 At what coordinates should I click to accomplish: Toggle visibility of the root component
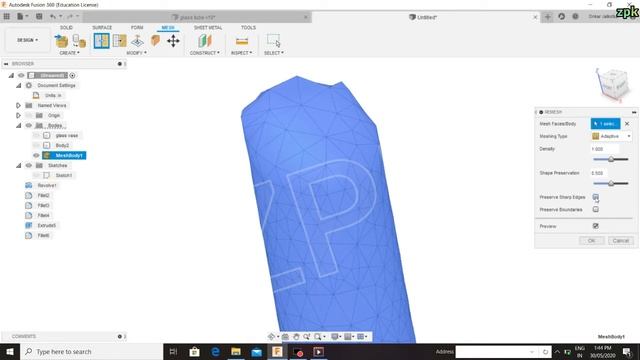pos(21,76)
